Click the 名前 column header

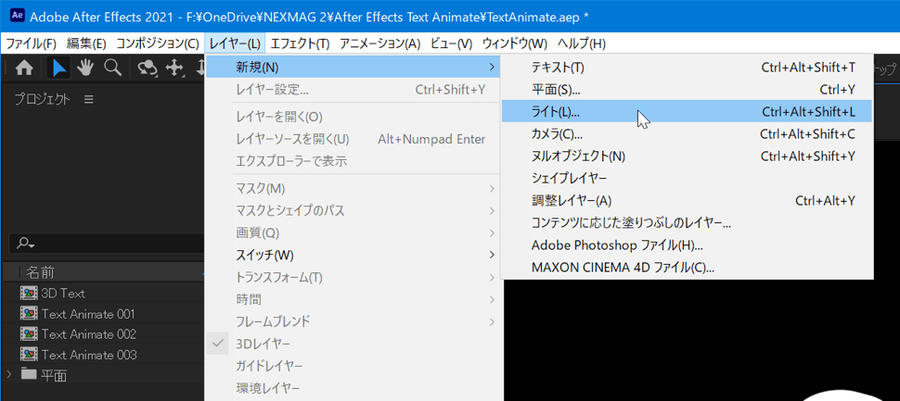click(40, 272)
